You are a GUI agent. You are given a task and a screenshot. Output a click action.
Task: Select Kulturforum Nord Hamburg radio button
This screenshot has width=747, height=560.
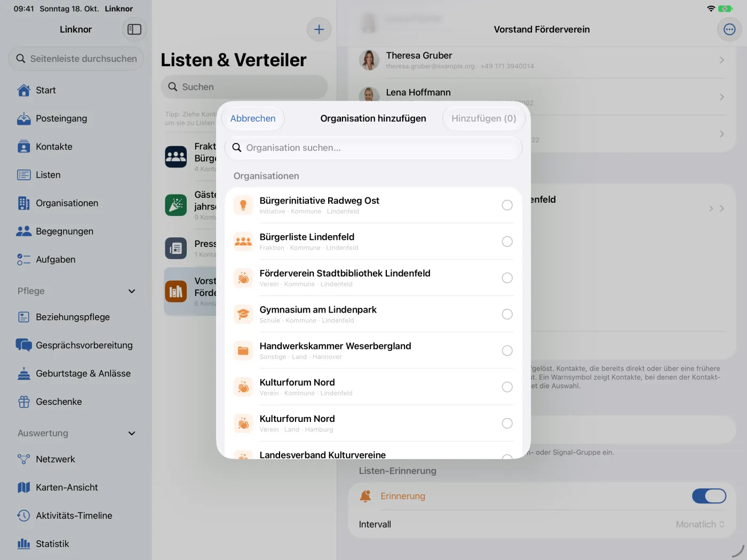point(507,423)
